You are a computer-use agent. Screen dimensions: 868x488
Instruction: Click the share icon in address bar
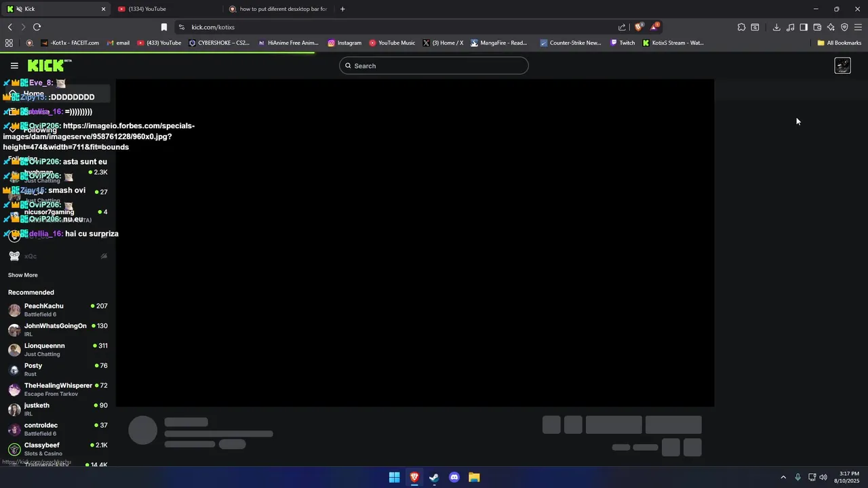tap(622, 27)
